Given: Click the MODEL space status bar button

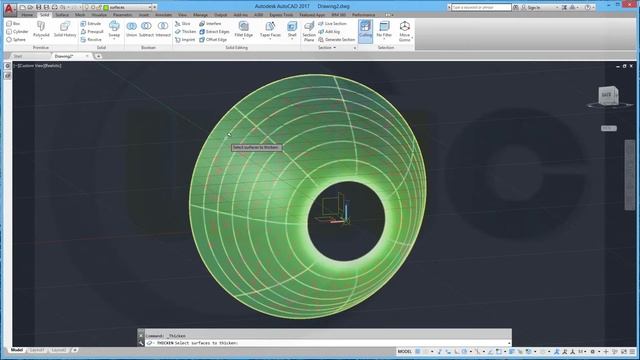Looking at the screenshot, I should [x=404, y=351].
